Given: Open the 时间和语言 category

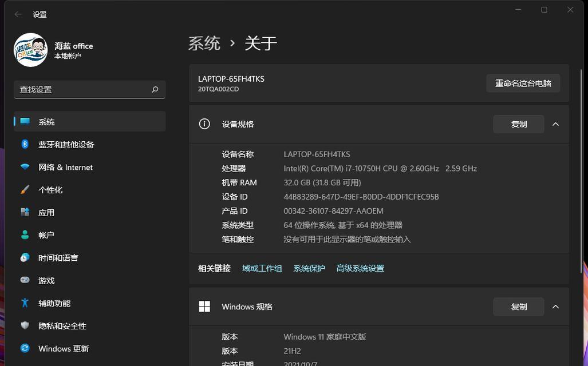Looking at the screenshot, I should tap(58, 258).
